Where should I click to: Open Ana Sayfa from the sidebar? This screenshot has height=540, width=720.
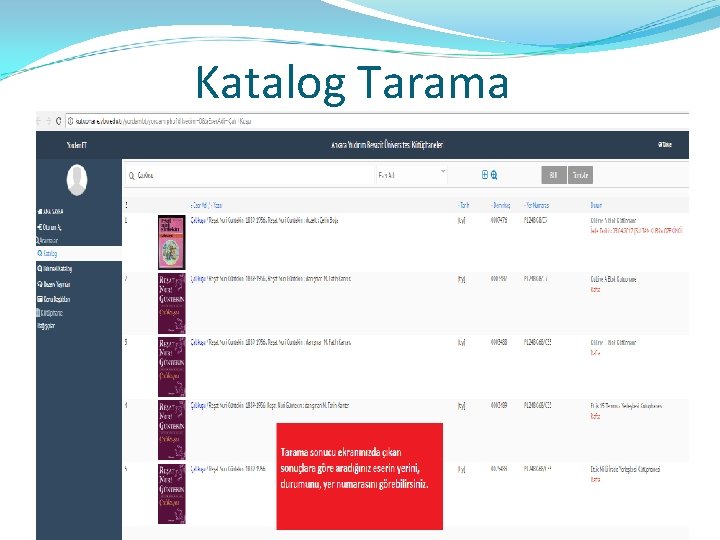[x=50, y=212]
